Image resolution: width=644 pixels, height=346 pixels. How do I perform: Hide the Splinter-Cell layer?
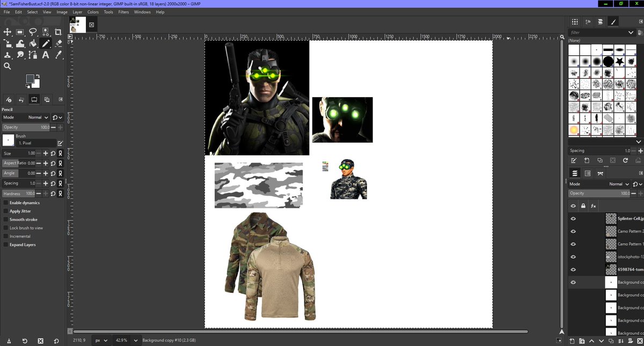573,218
